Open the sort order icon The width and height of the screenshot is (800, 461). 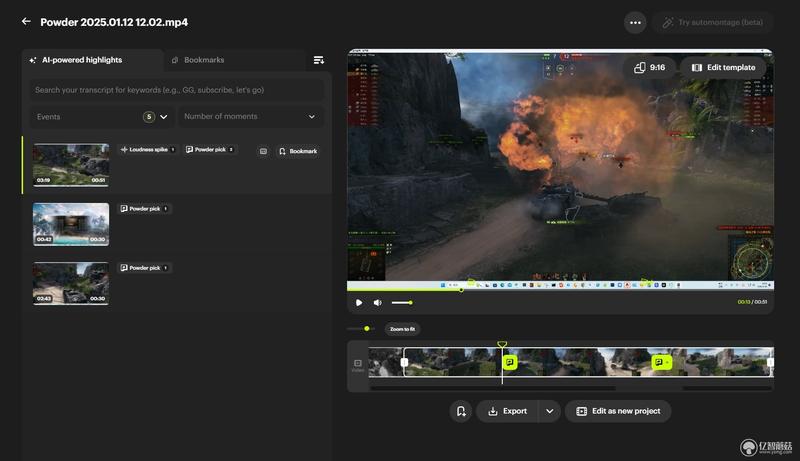click(x=319, y=60)
